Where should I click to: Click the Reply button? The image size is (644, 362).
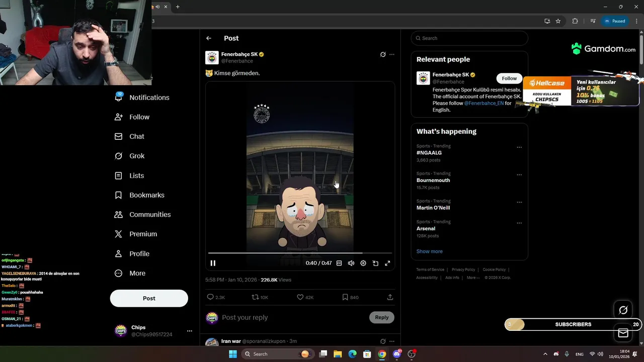[x=382, y=317]
